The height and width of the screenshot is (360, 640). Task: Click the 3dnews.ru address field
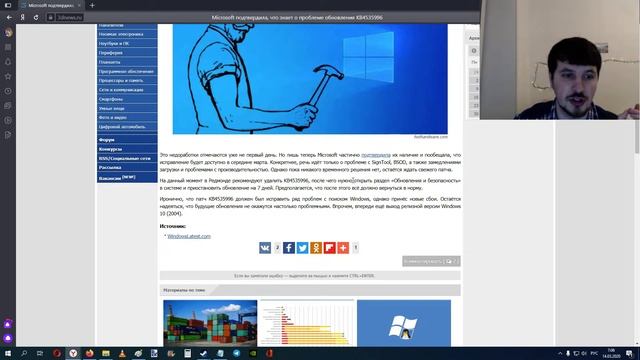(69, 18)
